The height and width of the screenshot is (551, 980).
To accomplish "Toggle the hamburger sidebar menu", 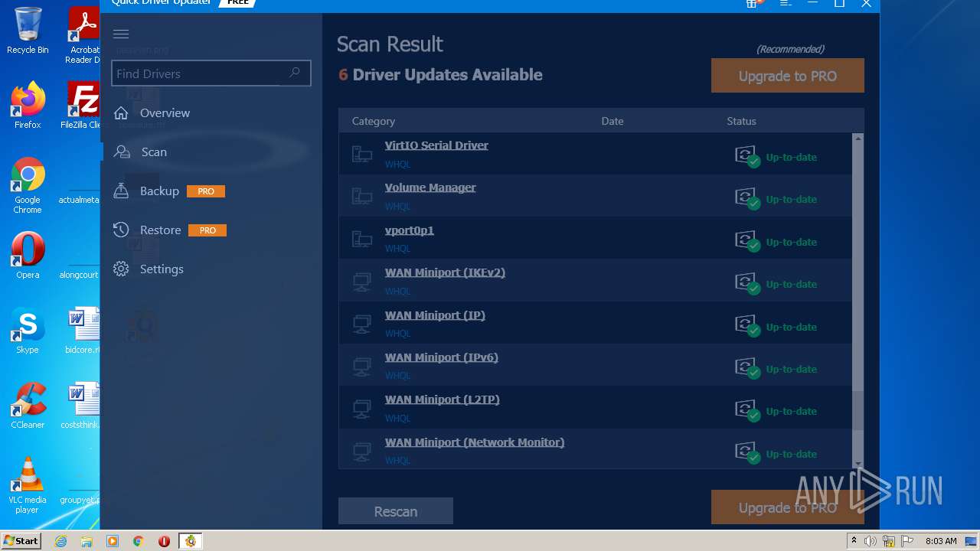I will [x=120, y=34].
